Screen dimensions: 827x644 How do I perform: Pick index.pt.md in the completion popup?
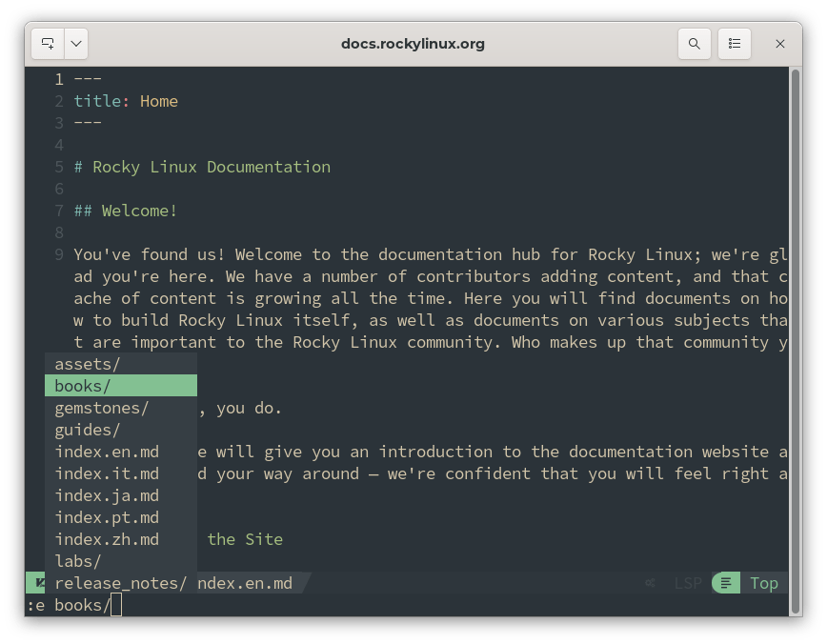(x=121, y=517)
